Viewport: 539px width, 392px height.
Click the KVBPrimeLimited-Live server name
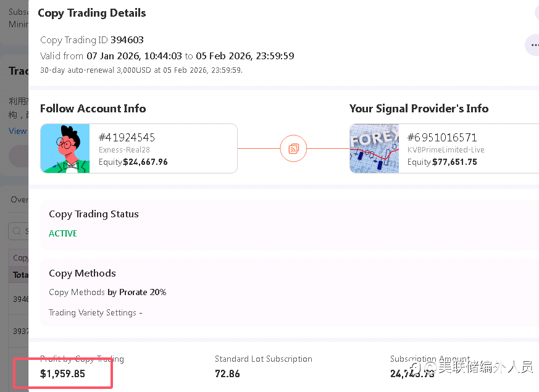coord(446,150)
